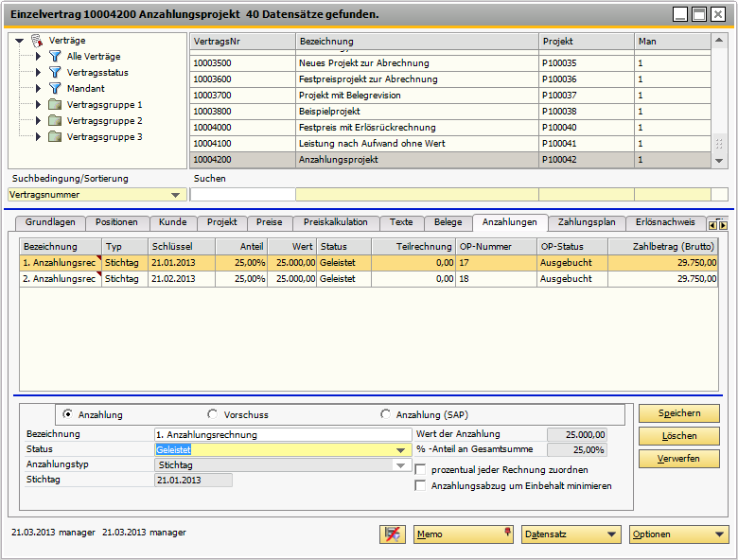Image resolution: width=738 pixels, height=560 pixels.
Task: Click the Verwerfen button
Action: tap(678, 459)
